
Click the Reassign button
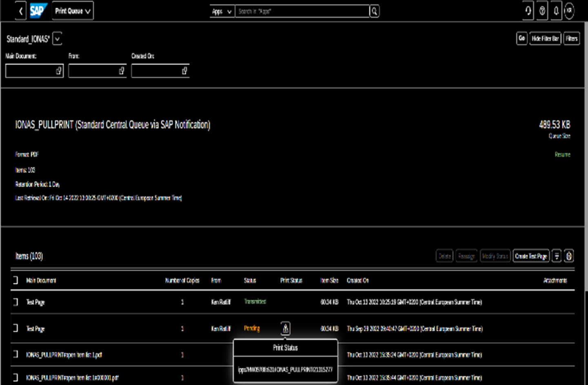pos(466,256)
